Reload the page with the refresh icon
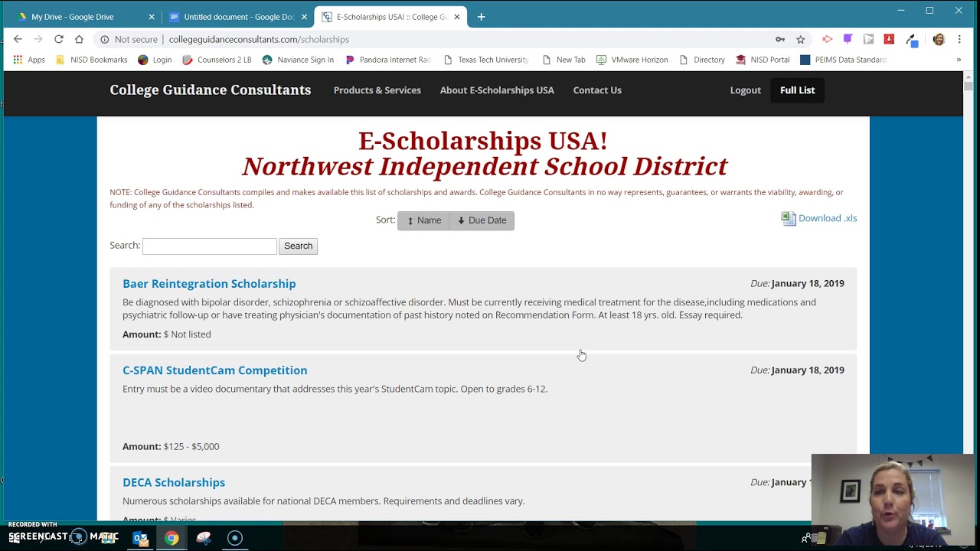 pos(59,39)
